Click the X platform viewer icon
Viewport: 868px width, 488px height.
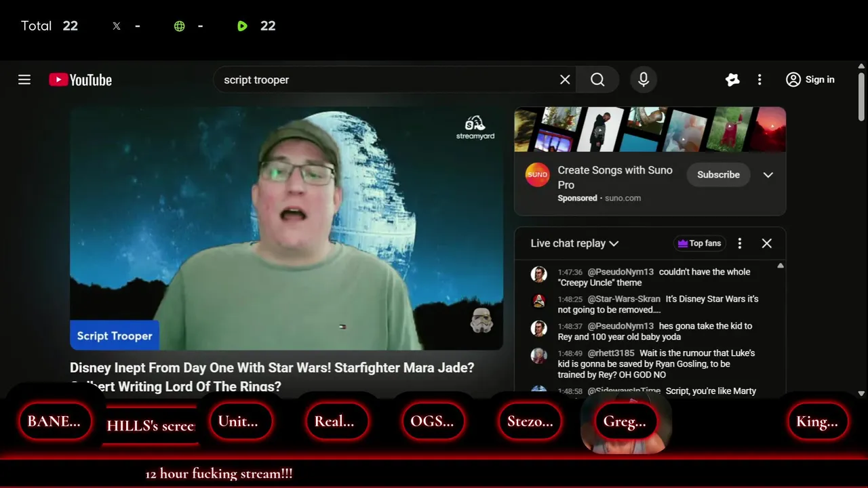[x=117, y=26]
